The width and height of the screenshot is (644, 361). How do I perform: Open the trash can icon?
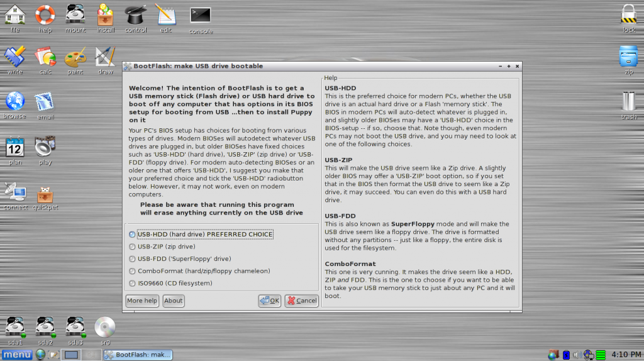click(628, 101)
